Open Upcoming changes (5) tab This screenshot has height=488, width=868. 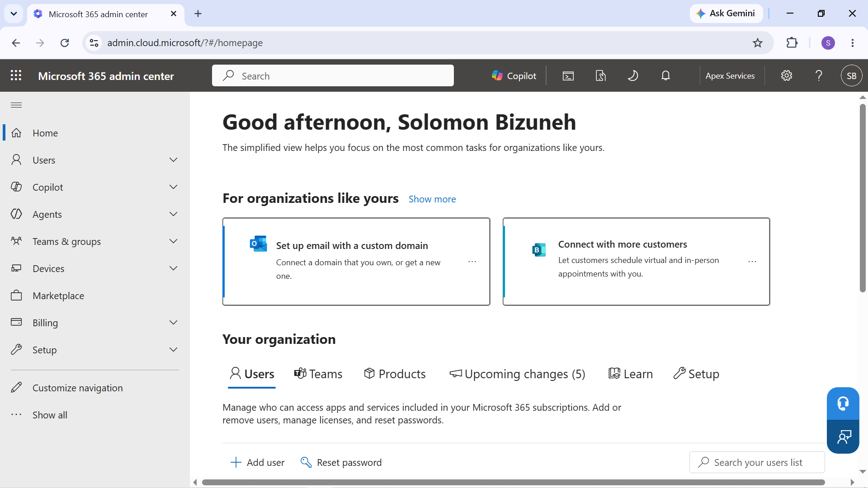point(517,374)
